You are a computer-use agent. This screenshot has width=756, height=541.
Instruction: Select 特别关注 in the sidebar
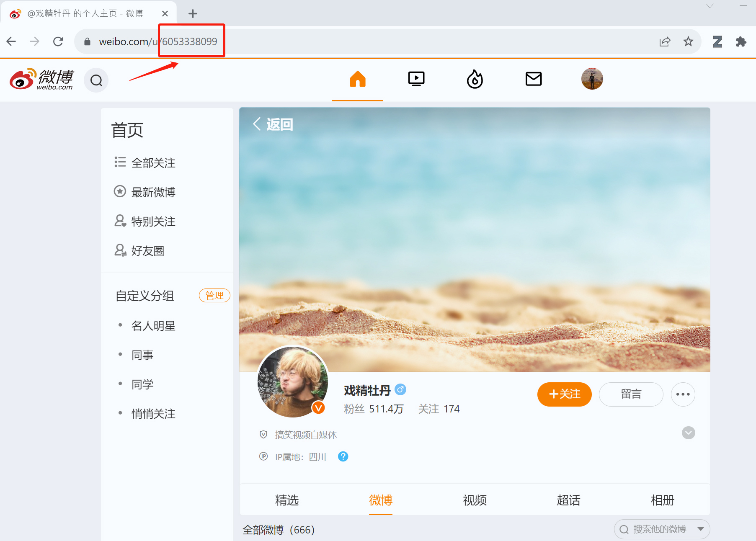click(x=153, y=222)
